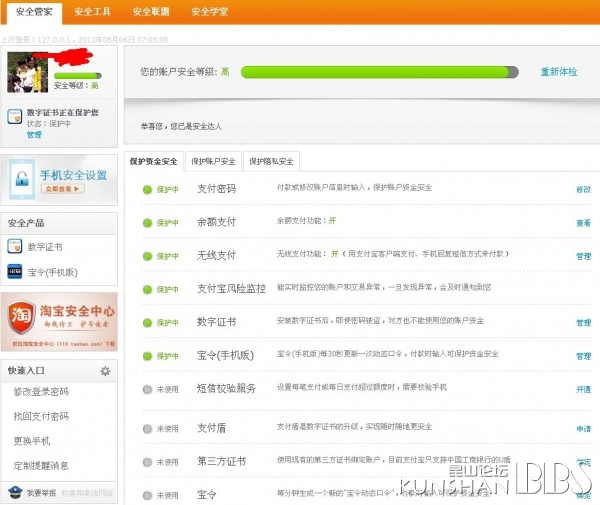Click the certificate shield icon beside 数字证书正在保护您
Viewport: 600px width, 505px height.
(15, 117)
